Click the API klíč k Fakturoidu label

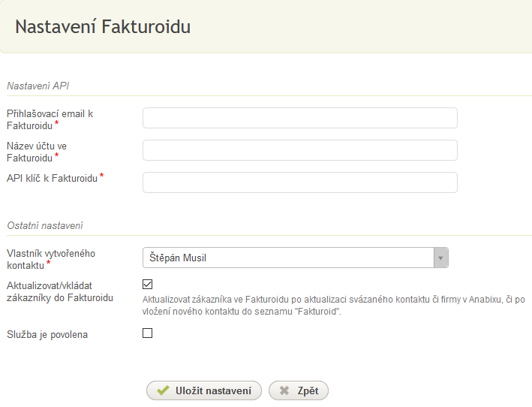click(x=55, y=178)
